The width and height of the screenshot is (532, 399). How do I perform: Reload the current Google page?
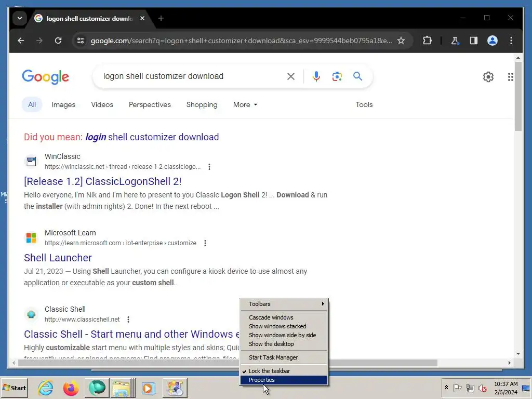click(x=58, y=41)
